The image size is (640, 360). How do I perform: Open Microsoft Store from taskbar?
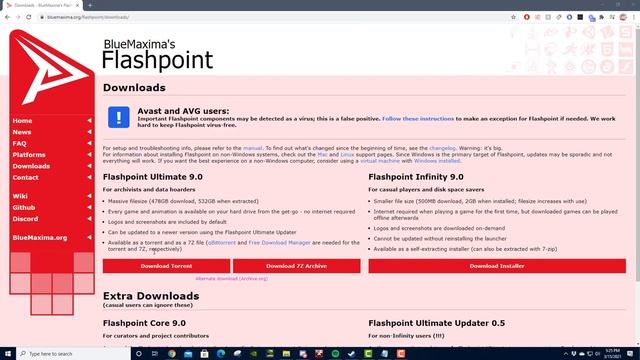(x=204, y=353)
